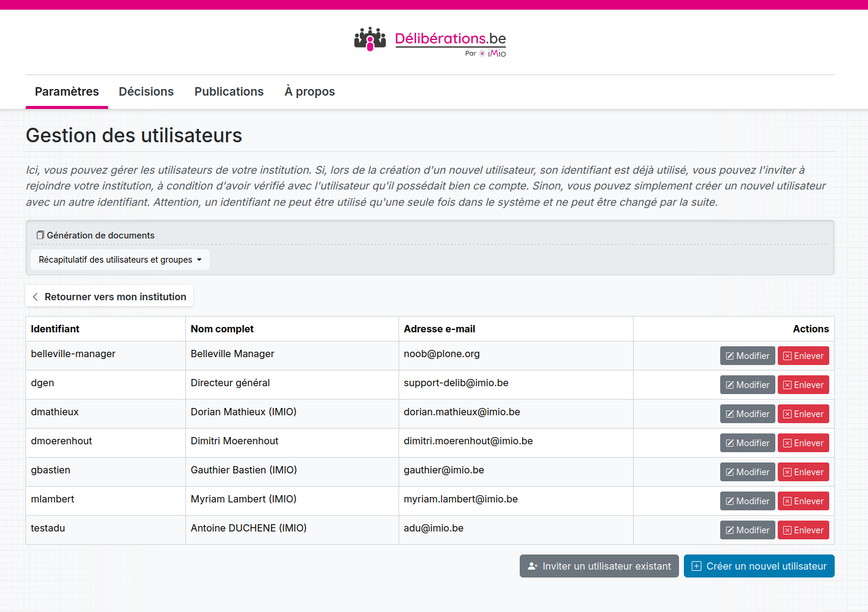Click the remove X icon for dgen

coord(787,385)
